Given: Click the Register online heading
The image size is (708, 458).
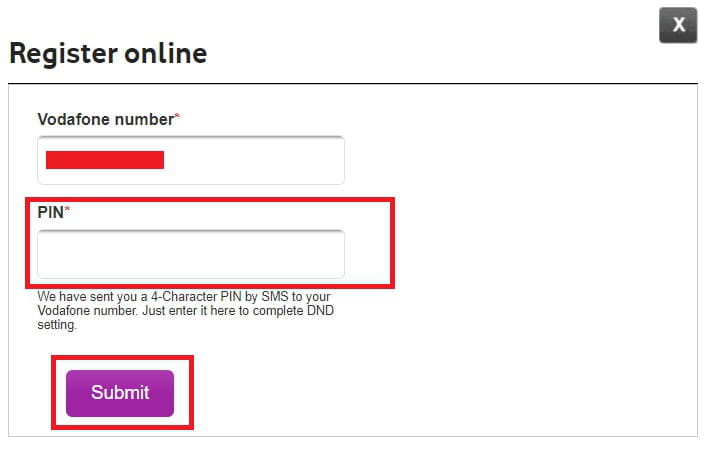Looking at the screenshot, I should tap(108, 53).
